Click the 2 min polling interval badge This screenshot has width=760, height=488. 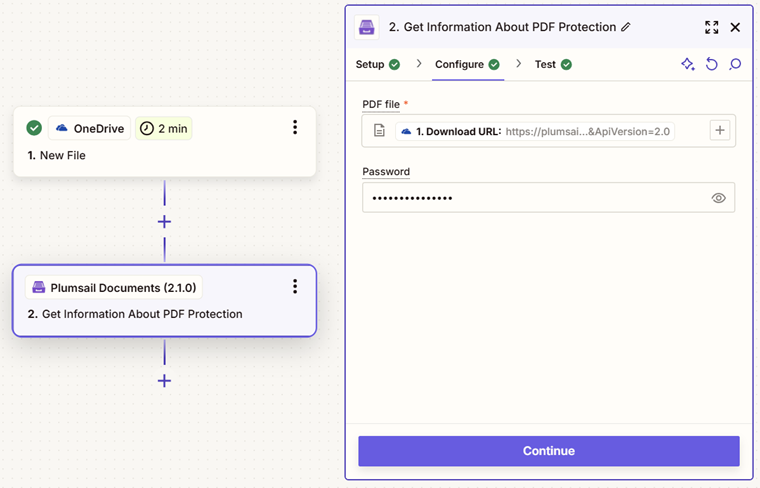point(164,128)
